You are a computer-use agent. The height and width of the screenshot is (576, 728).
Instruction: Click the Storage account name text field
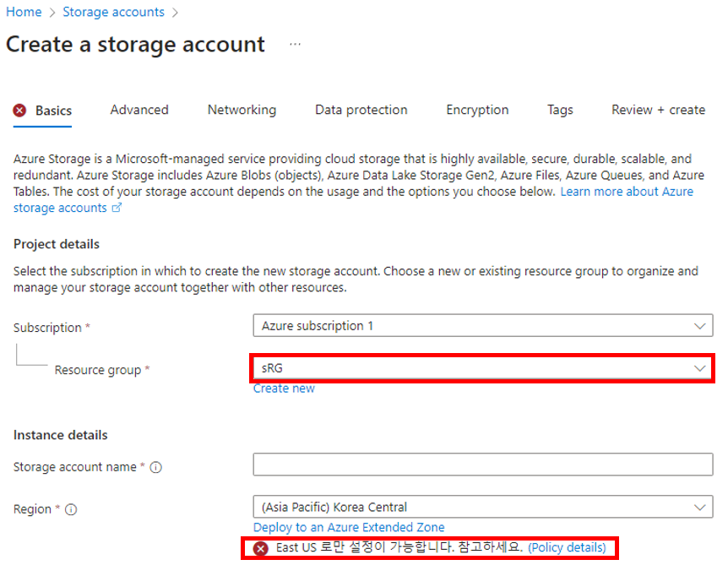pos(482,465)
